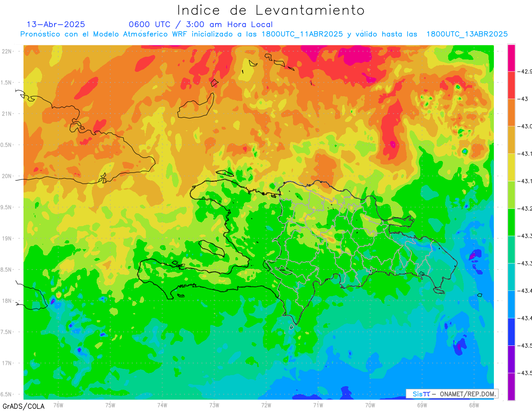Click the turquoise/cyan legend swatch

(x=511, y=277)
